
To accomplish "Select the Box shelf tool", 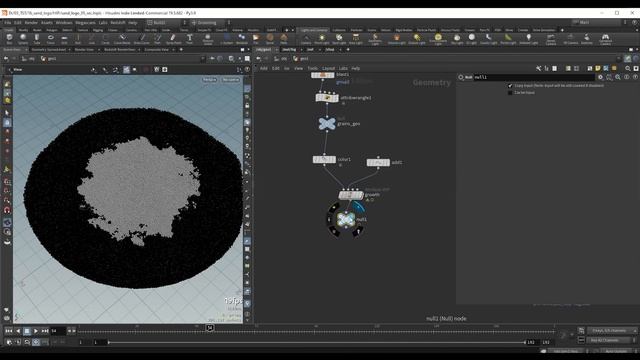I will tap(9, 39).
